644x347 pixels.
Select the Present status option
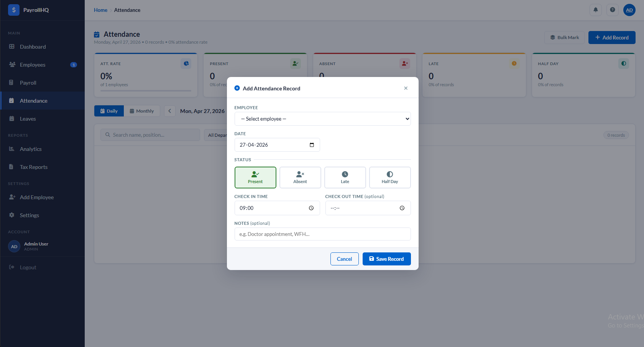pos(255,177)
